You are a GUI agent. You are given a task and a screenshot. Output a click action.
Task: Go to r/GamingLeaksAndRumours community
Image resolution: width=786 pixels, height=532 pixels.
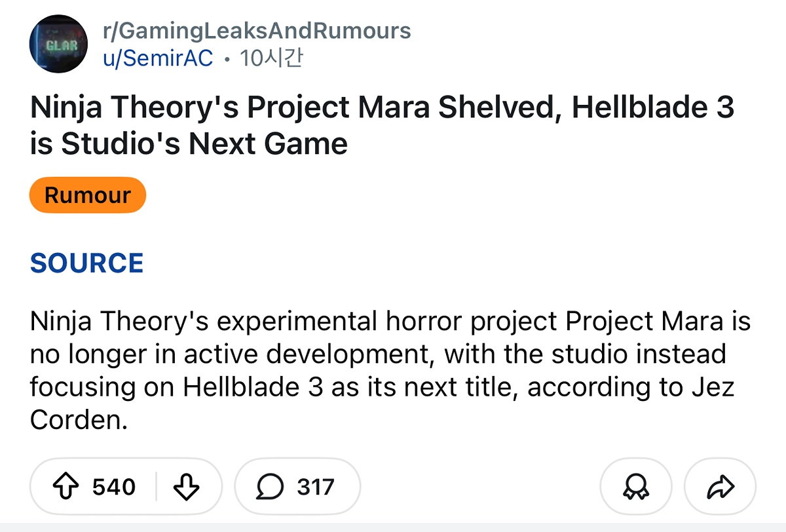pos(257,30)
